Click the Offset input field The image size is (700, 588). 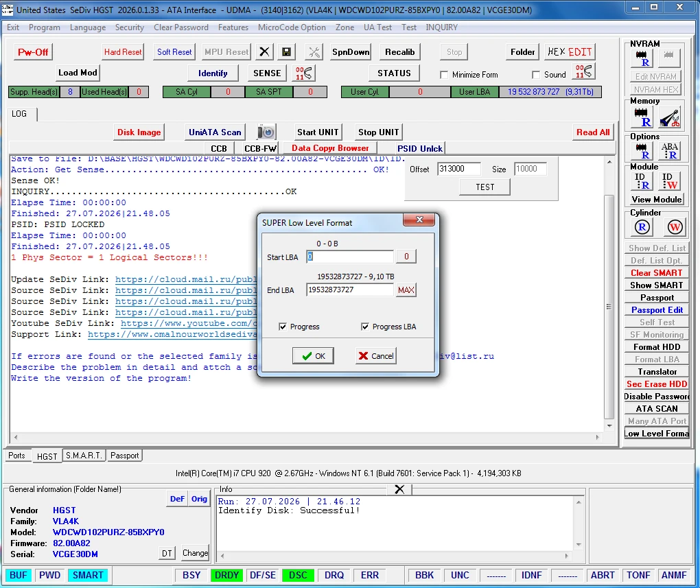pos(459,169)
